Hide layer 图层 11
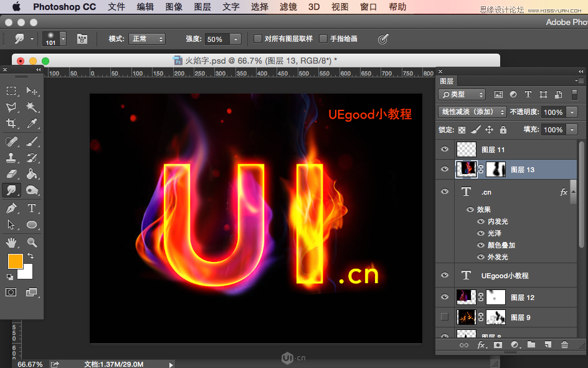Viewport: 588px width, 368px height. click(445, 150)
